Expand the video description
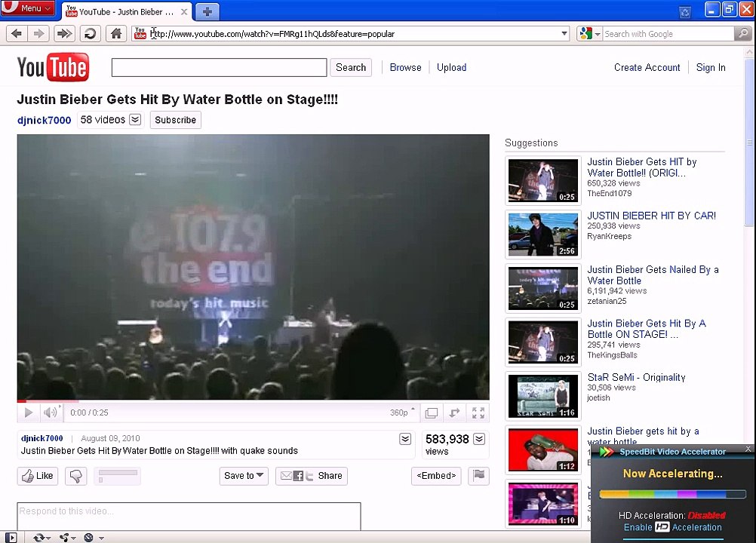The width and height of the screenshot is (756, 543). [x=405, y=439]
